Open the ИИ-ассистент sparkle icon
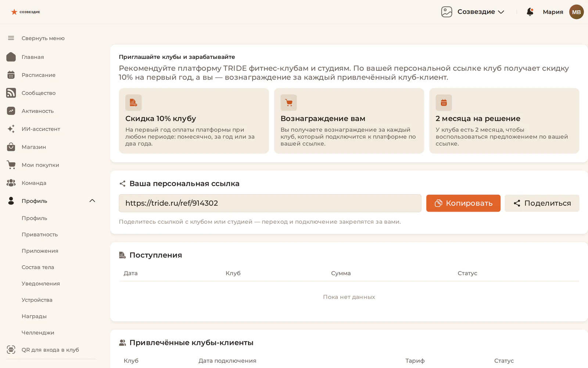The height and width of the screenshot is (368, 588). (11, 129)
